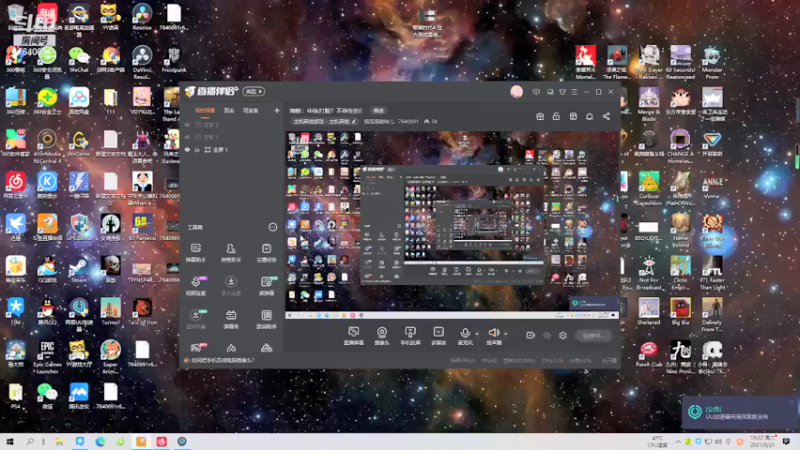This screenshot has height=450, width=800.
Task: Open phone screen mirroring source
Action: (410, 336)
